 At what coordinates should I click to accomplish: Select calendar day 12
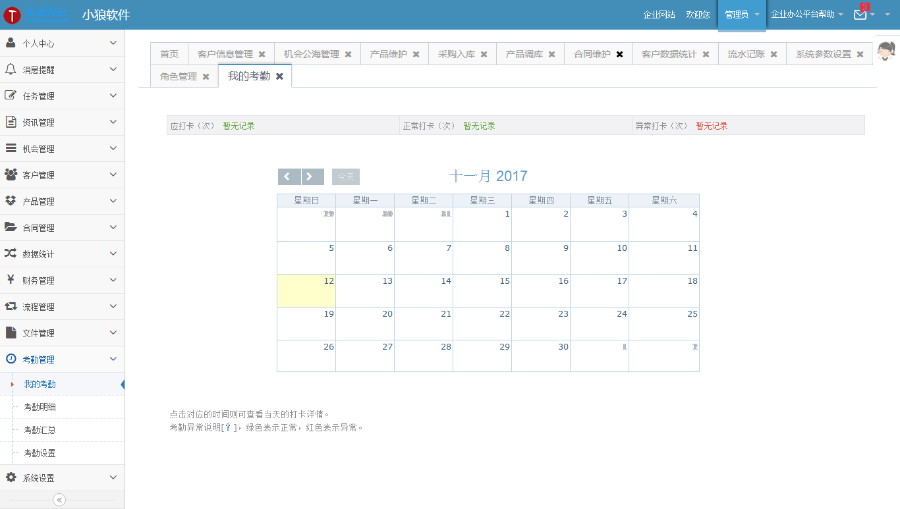(307, 291)
